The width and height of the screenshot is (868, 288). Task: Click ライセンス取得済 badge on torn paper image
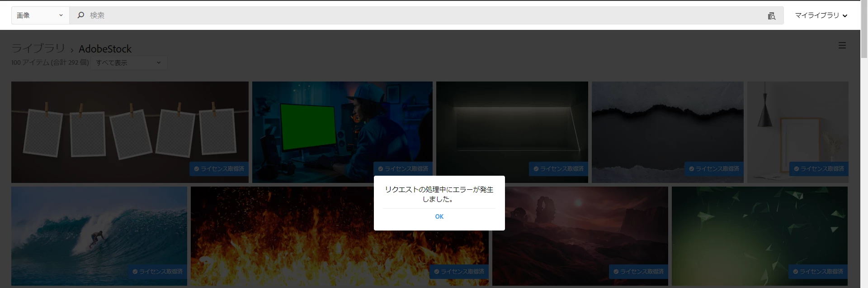714,168
